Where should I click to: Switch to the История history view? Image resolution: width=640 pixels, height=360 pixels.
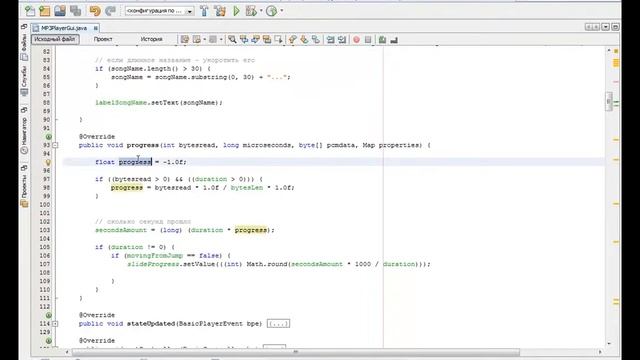coord(151,39)
